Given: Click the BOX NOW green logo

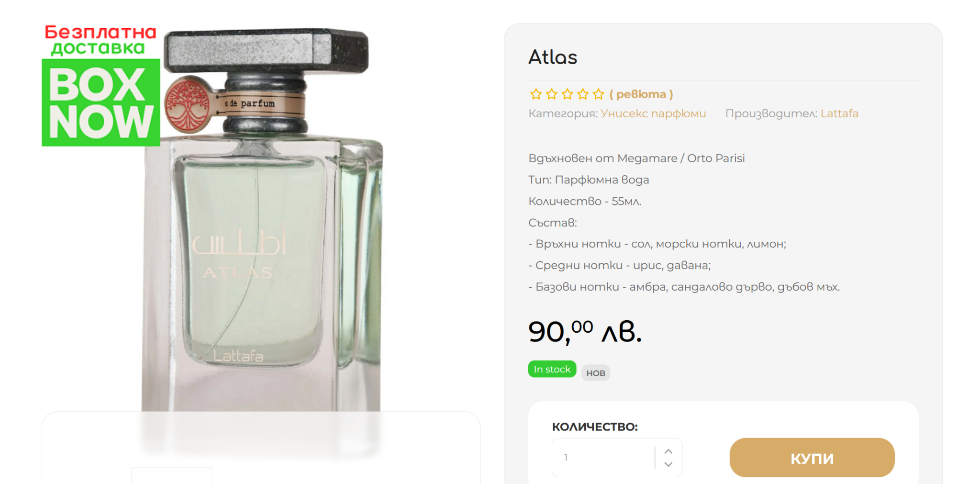Looking at the screenshot, I should 101,102.
